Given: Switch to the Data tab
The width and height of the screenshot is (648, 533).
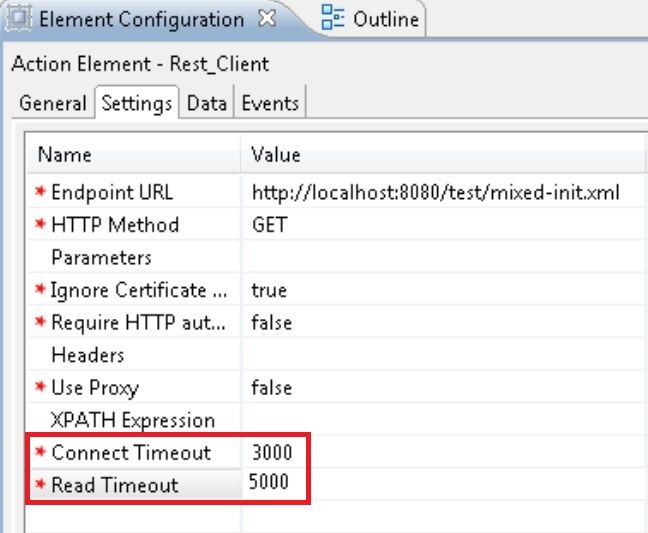Looking at the screenshot, I should [x=206, y=103].
